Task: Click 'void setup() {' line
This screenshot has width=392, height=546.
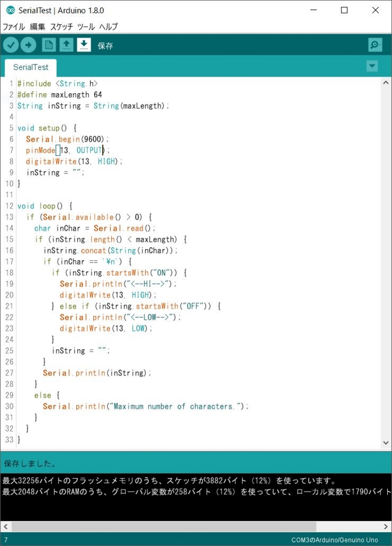Action: click(x=47, y=128)
